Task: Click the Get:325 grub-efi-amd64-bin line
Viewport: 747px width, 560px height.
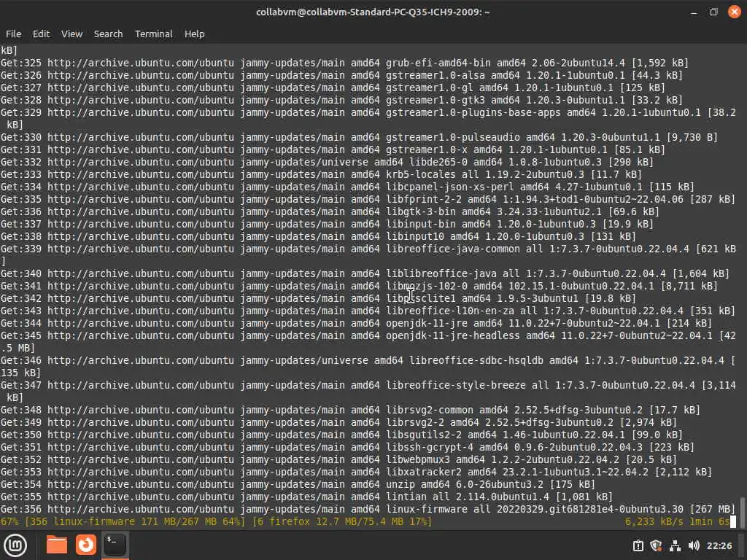Action: [344, 63]
